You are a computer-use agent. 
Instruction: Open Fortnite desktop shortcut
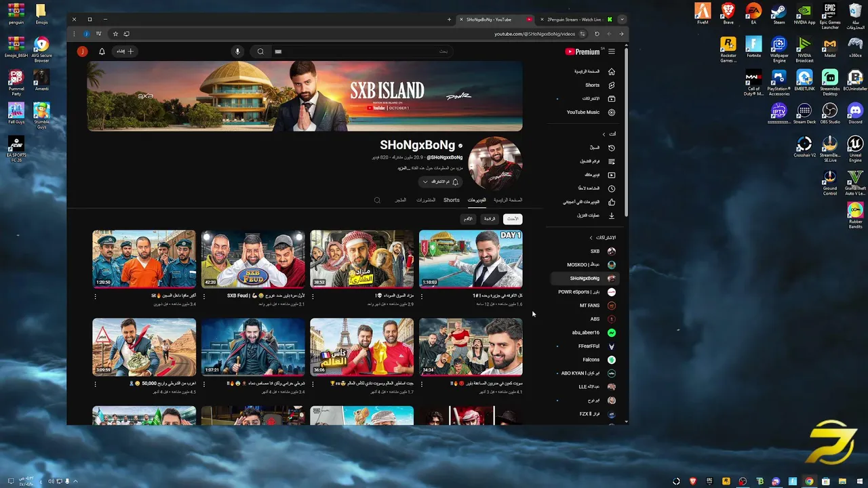(x=753, y=47)
